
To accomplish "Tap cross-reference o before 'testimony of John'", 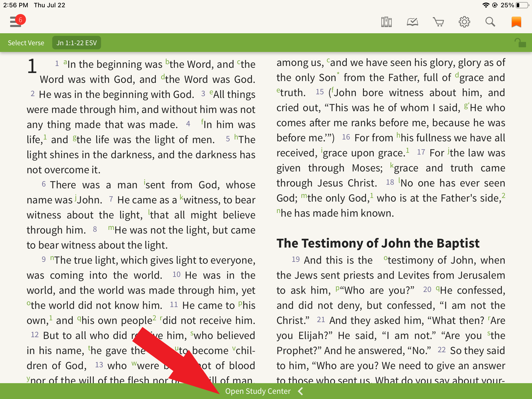I will click(x=386, y=258).
